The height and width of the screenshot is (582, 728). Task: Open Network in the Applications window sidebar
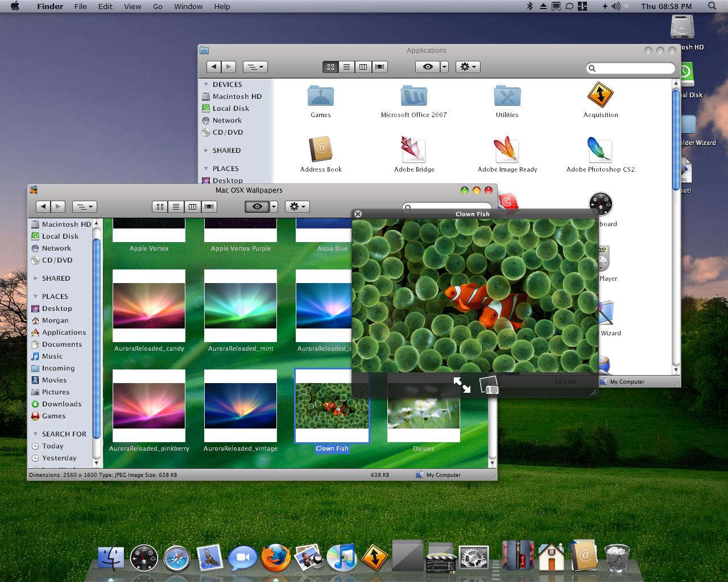click(227, 120)
